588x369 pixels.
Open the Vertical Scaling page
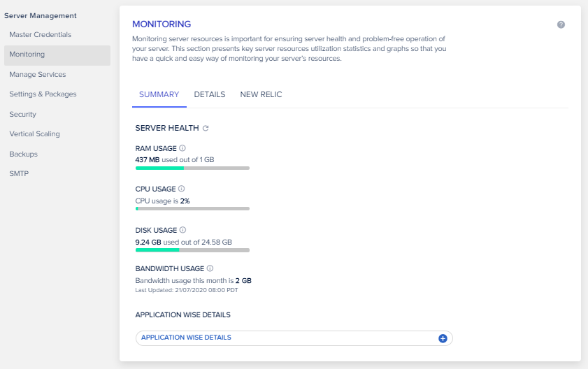point(34,134)
